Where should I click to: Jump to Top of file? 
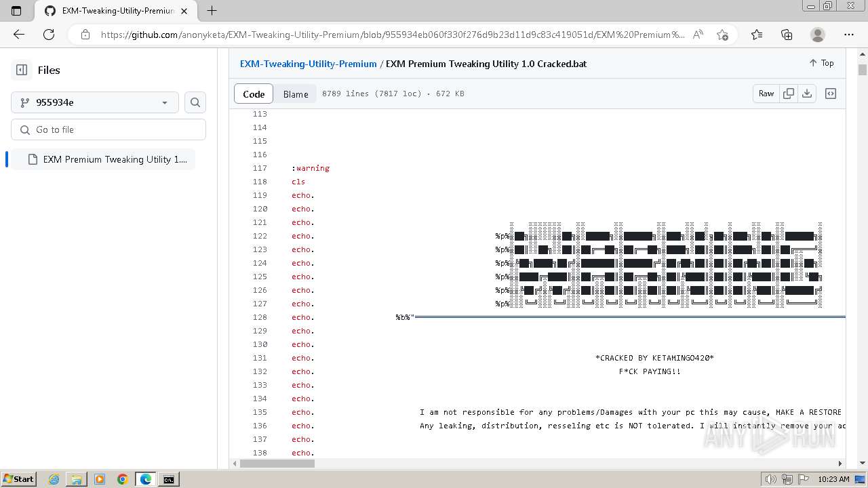[821, 63]
